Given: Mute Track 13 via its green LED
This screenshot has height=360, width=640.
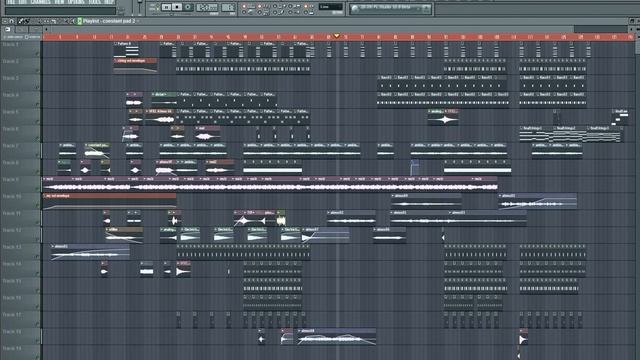Looking at the screenshot, I should pyautogui.click(x=37, y=257).
